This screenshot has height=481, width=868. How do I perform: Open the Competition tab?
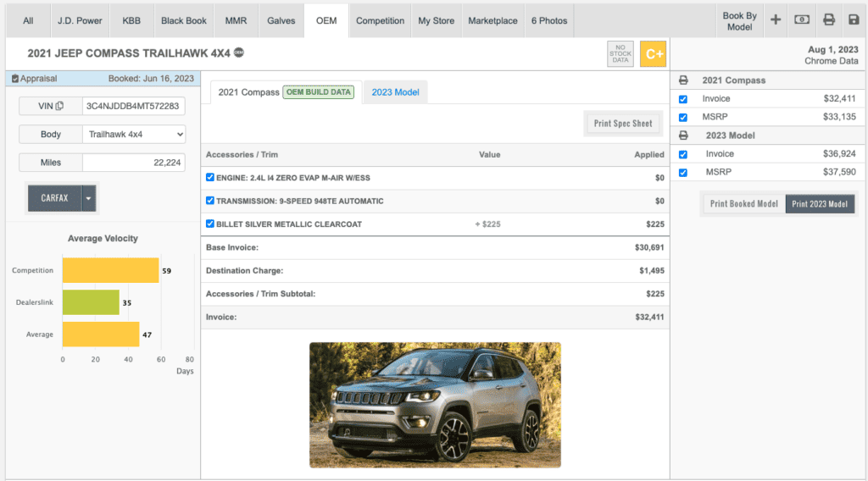click(380, 20)
